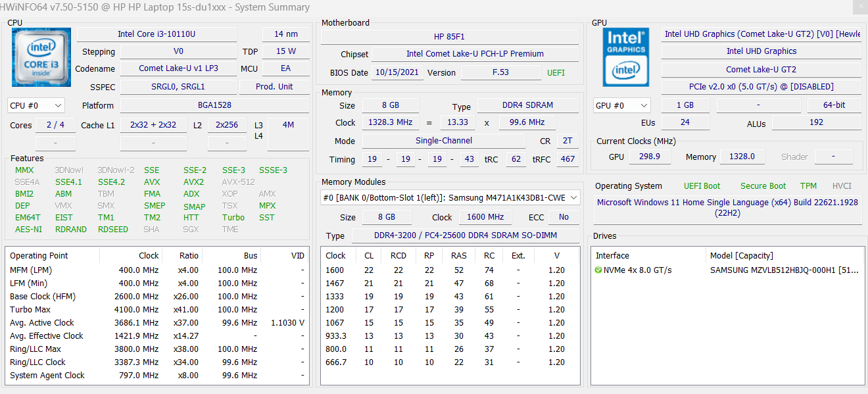Click the Turbo feature label

233,218
